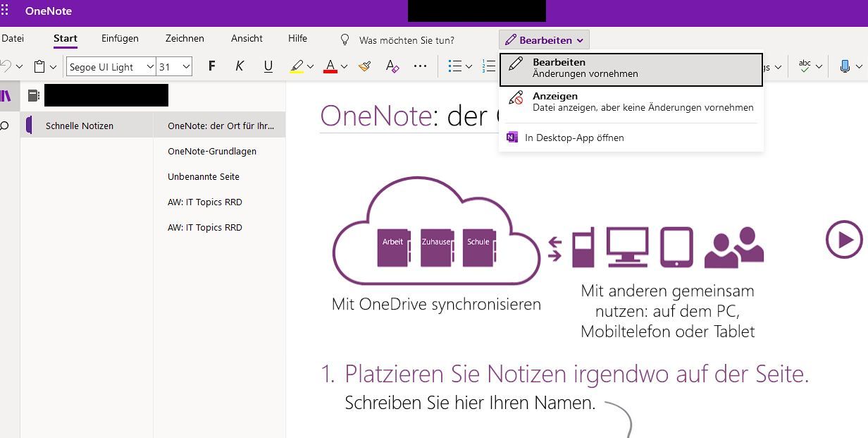Expand the highlight color dropdown arrow

pos(310,67)
